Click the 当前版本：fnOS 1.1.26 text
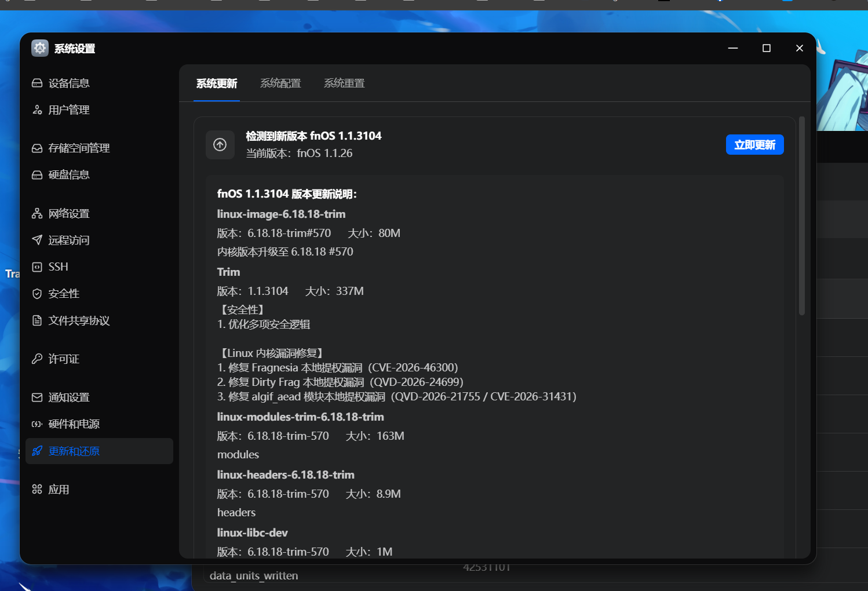The width and height of the screenshot is (868, 591). [299, 153]
